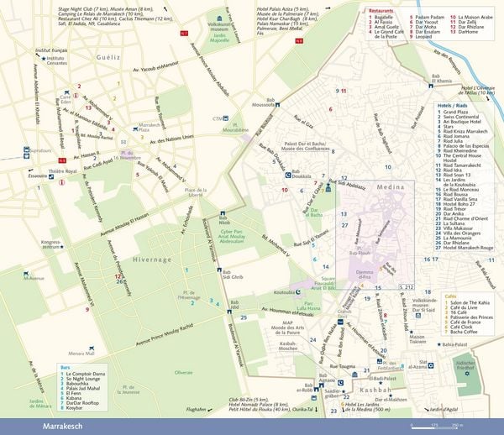Click 'Bacha Coffee' in the cafés legend

click(464, 332)
